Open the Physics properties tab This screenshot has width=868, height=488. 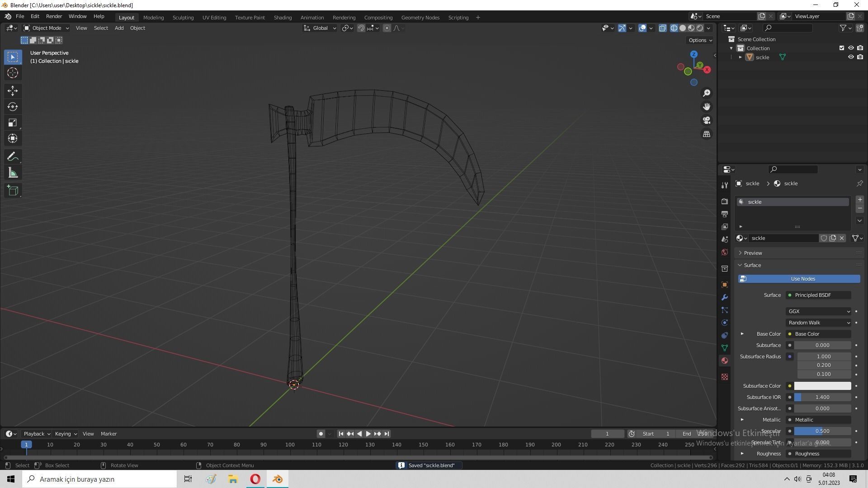click(x=725, y=323)
